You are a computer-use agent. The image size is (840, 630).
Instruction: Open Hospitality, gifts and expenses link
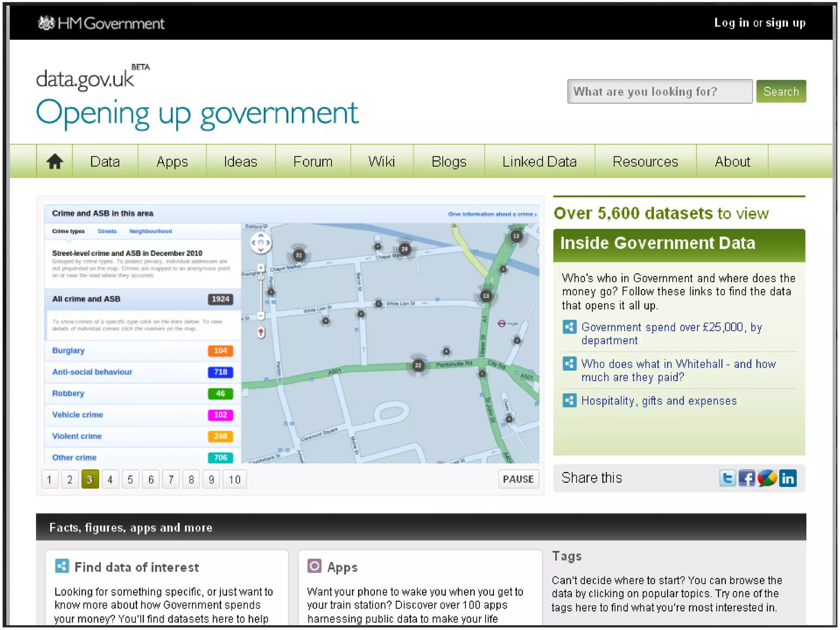(x=659, y=401)
